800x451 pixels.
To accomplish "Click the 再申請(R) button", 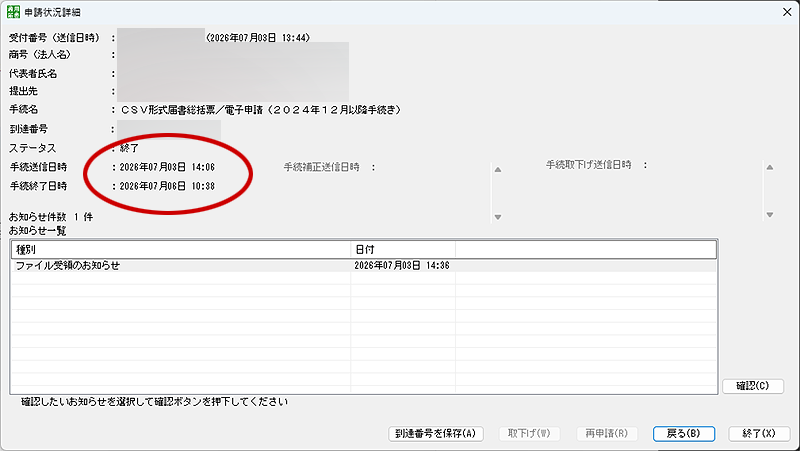I will (x=607, y=434).
